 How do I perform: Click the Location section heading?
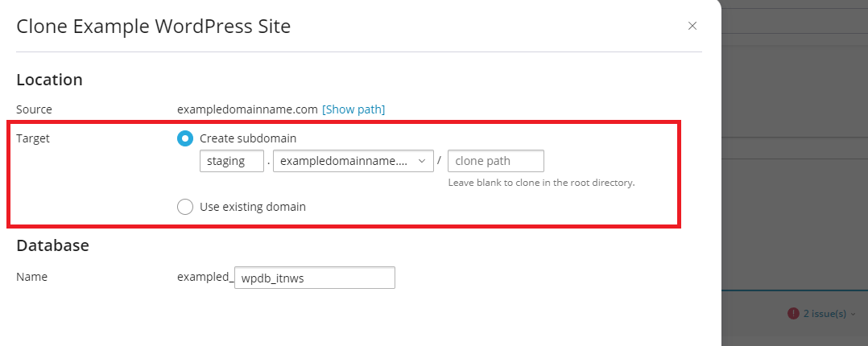click(x=49, y=80)
